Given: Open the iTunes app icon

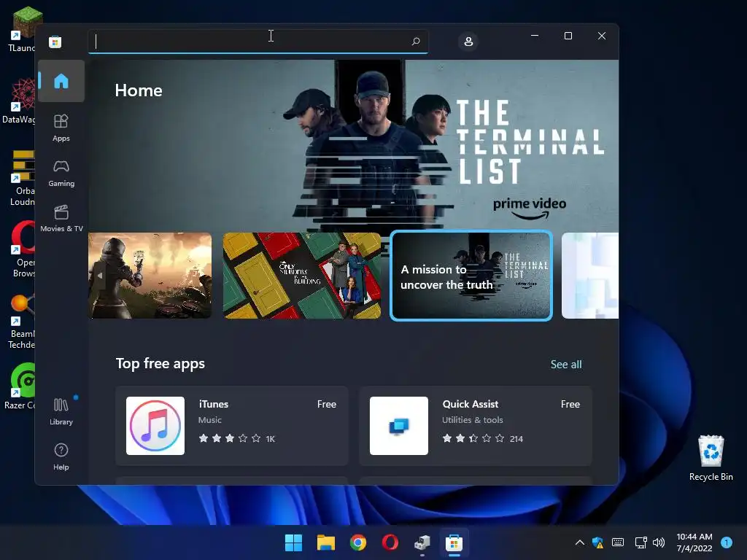Looking at the screenshot, I should click(x=155, y=426).
